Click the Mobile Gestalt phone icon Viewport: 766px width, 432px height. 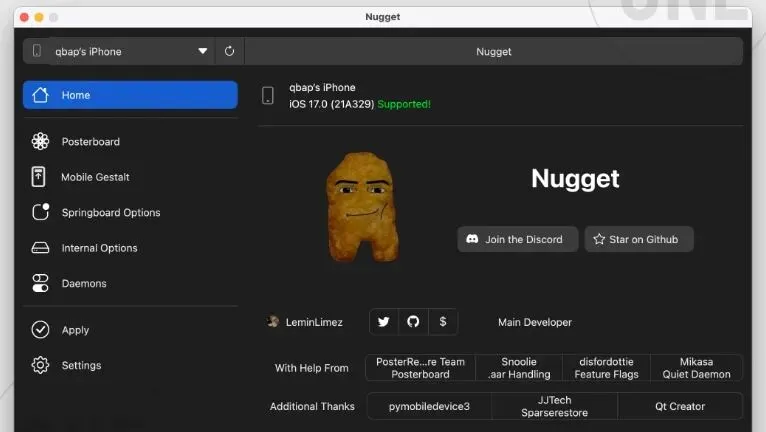pos(39,177)
